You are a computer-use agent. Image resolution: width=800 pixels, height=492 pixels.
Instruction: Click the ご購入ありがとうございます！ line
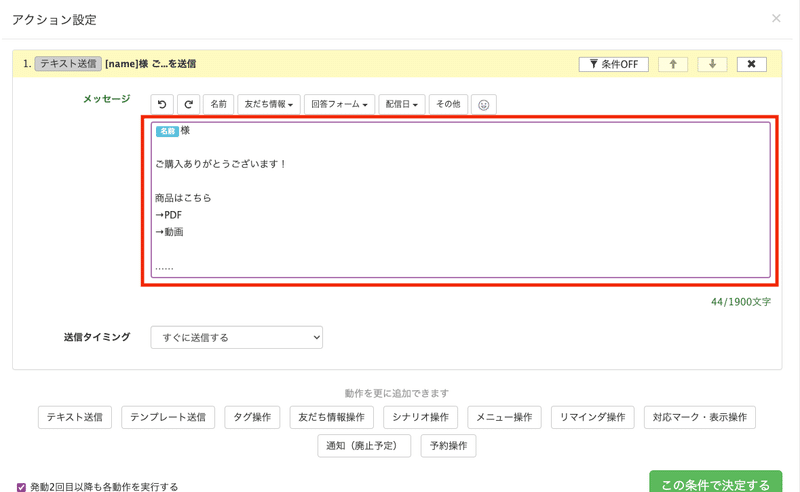[x=221, y=164]
